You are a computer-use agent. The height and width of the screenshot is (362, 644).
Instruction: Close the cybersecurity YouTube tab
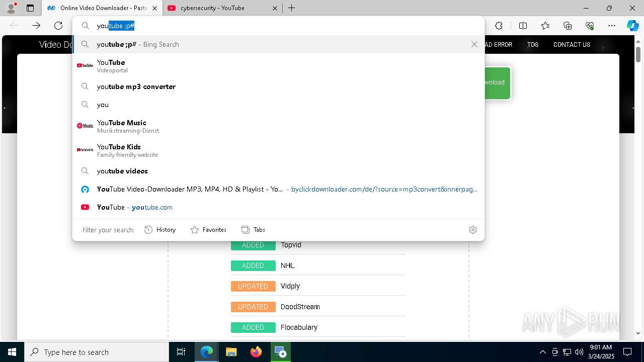click(275, 8)
